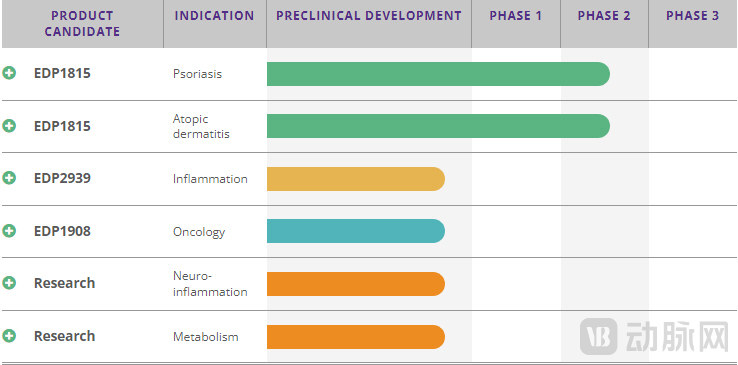This screenshot has width=738, height=365.
Task: Click the plus icon beside EDP1908
Action: click(x=9, y=231)
